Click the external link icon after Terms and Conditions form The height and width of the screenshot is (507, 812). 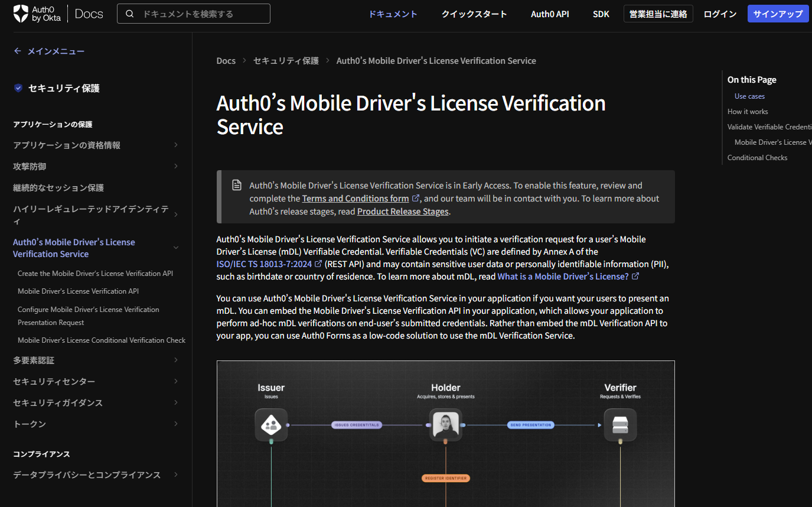pos(415,199)
